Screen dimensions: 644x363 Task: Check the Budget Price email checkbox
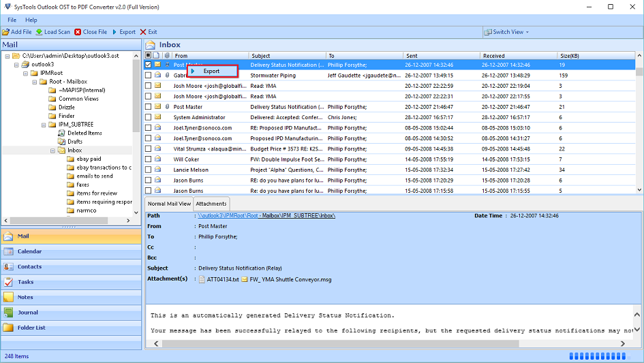(x=149, y=149)
